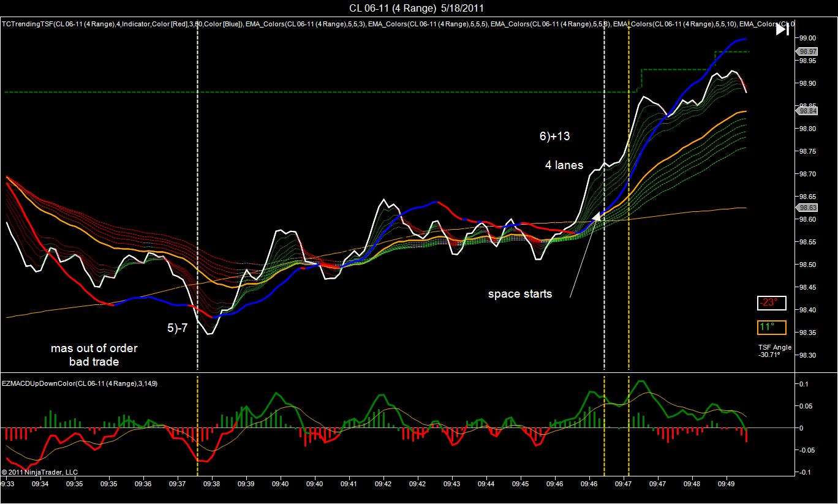Click the 98.30 price axis label
The width and height of the screenshot is (838, 504).
click(x=808, y=355)
